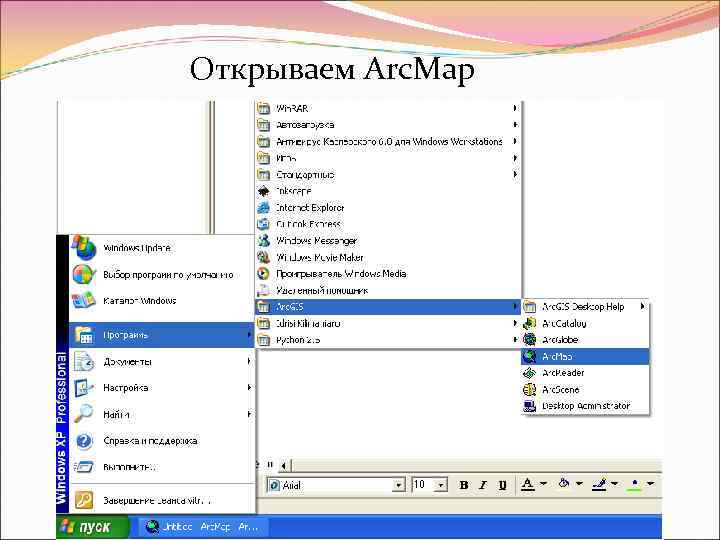
Task: Click the ArcGlobe globe icon
Action: click(529, 340)
